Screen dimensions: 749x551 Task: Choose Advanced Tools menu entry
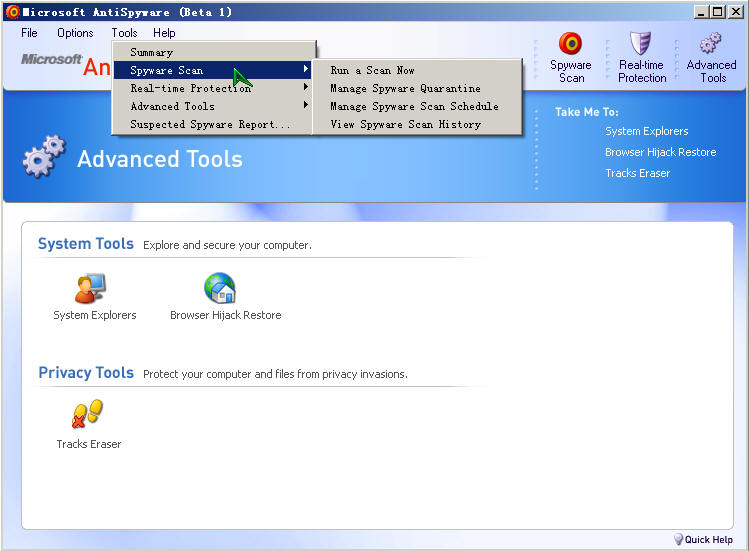[213, 106]
